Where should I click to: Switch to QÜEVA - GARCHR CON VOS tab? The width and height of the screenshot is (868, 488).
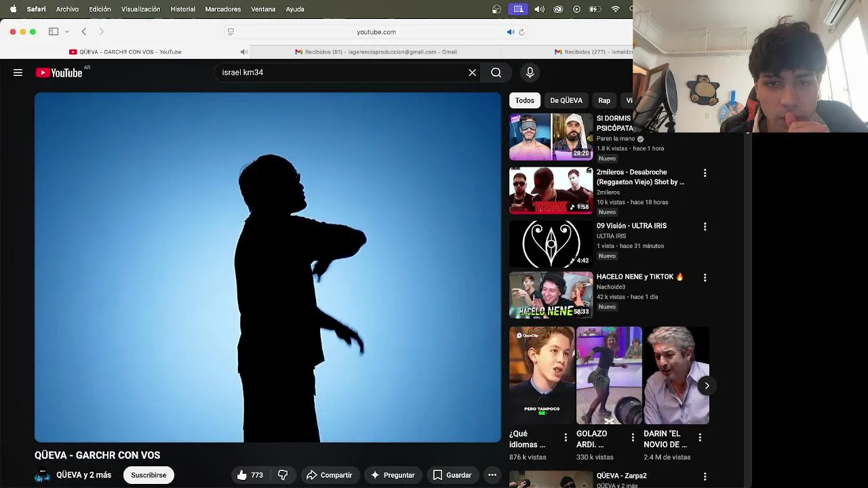tap(125, 52)
